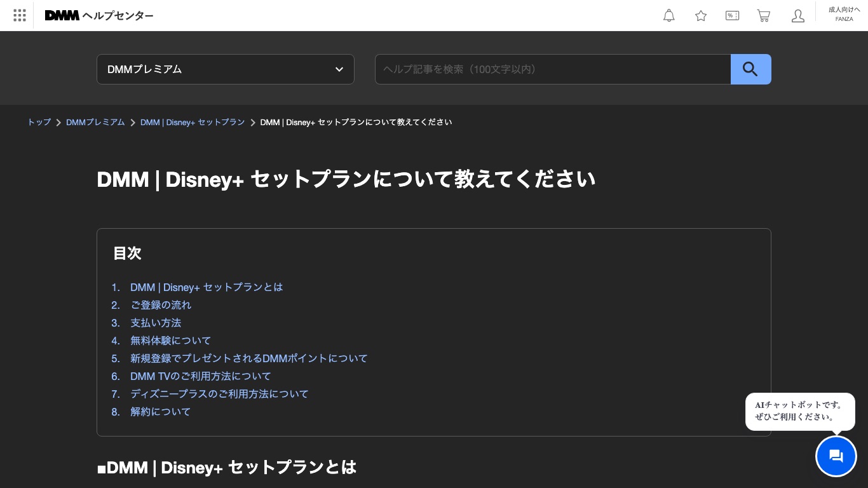Open the AI chatbot chat button
Screen dimensions: 868x488
[836, 456]
